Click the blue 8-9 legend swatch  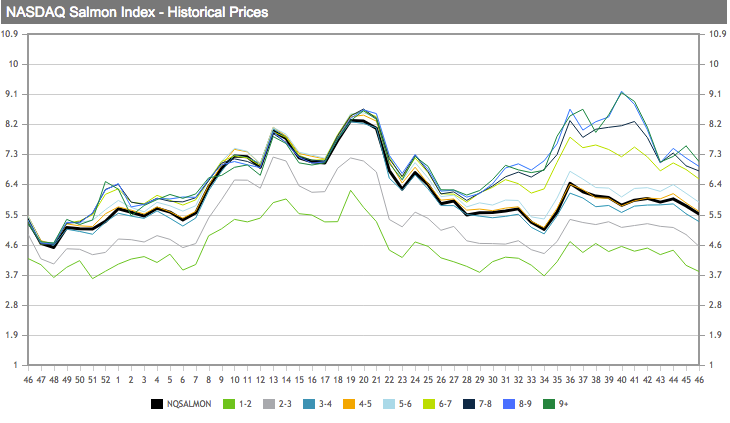(509, 404)
